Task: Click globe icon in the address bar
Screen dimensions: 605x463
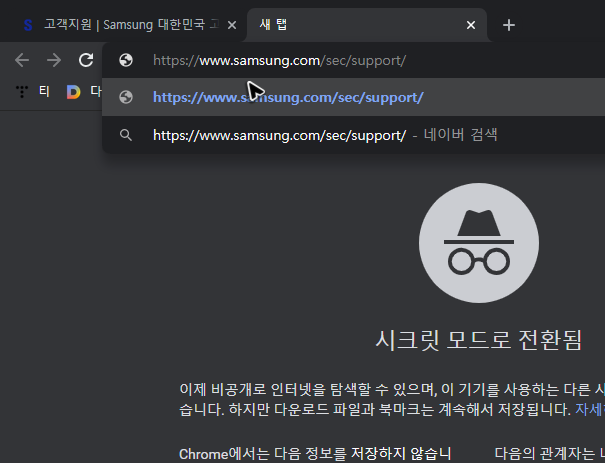Action: 126,60
